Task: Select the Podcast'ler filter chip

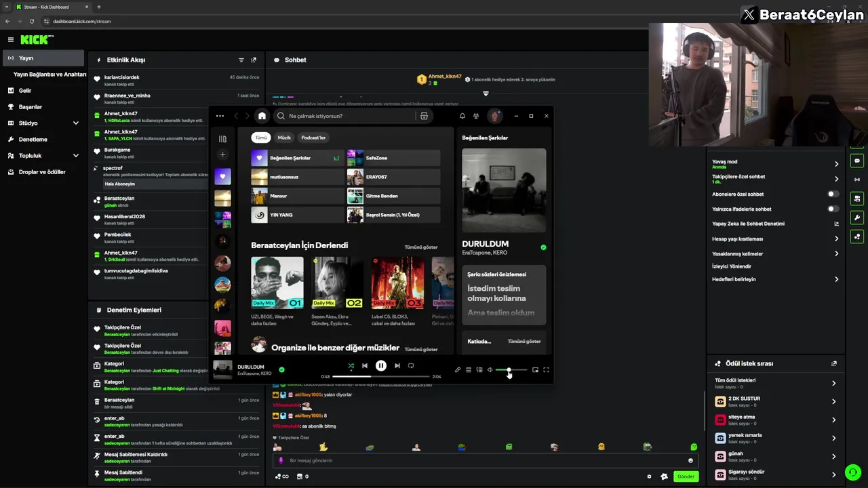Action: click(313, 138)
